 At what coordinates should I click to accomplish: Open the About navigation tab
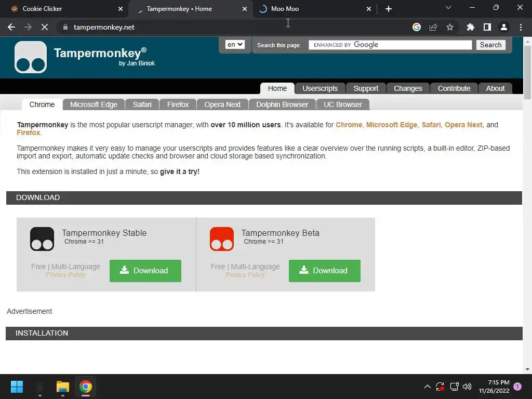pyautogui.click(x=495, y=88)
